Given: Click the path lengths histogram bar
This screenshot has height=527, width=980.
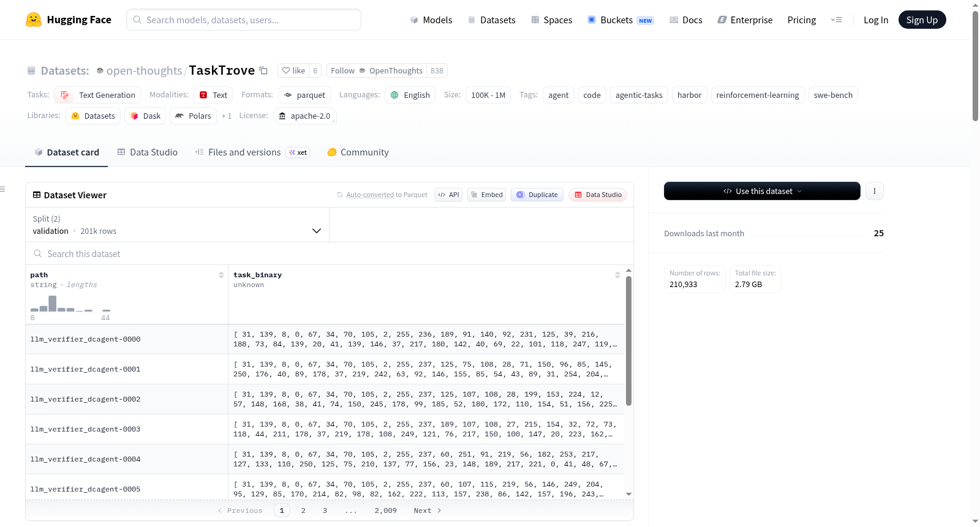Looking at the screenshot, I should (53, 304).
